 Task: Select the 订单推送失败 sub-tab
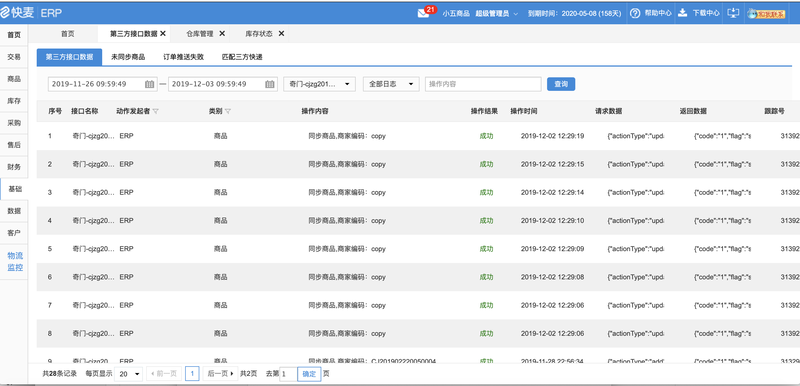click(183, 57)
